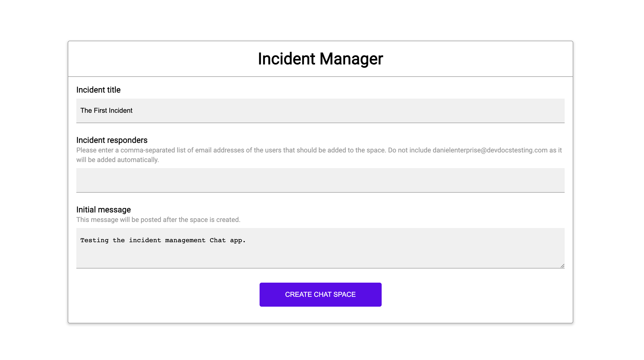Select all text in Initial message field
Viewport: 644px width, 360px height.
pyautogui.click(x=163, y=240)
